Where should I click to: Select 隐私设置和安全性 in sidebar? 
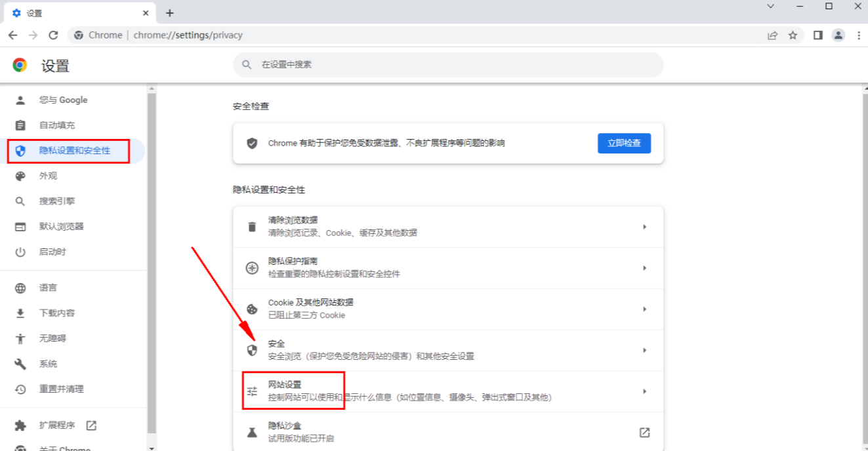pos(73,151)
